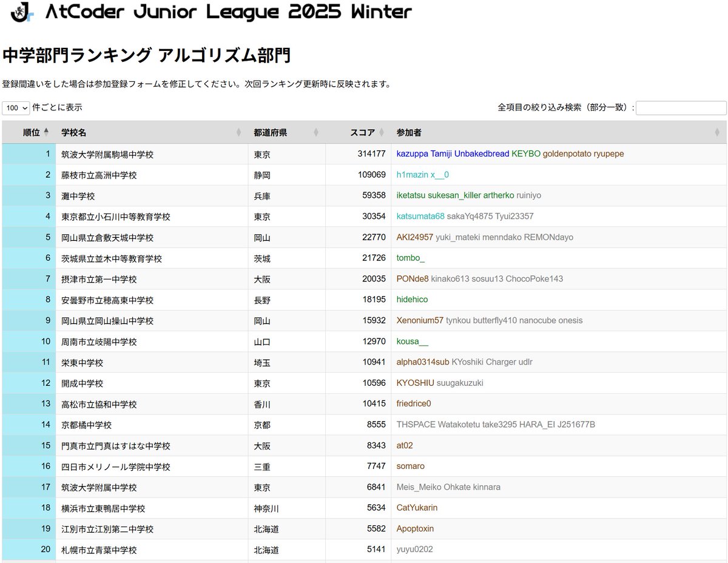728x563 pixels.
Task: Sort table by 順位 column header
Action: [29, 132]
